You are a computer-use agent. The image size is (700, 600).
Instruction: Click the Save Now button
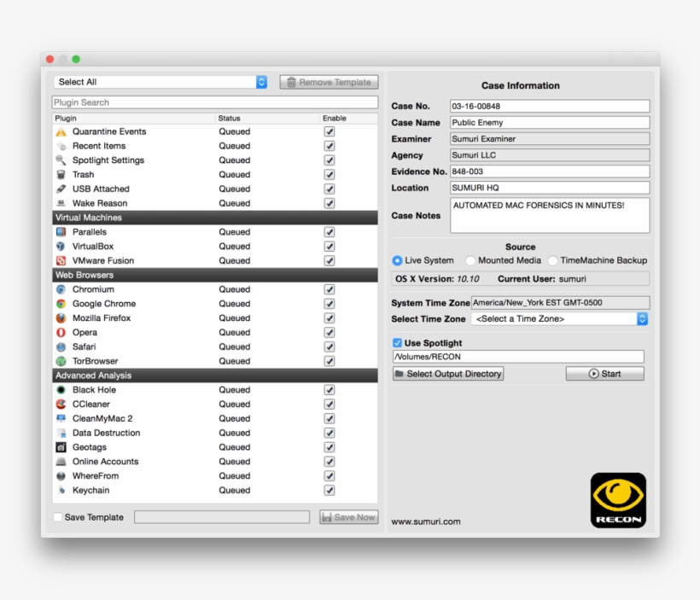pyautogui.click(x=348, y=517)
